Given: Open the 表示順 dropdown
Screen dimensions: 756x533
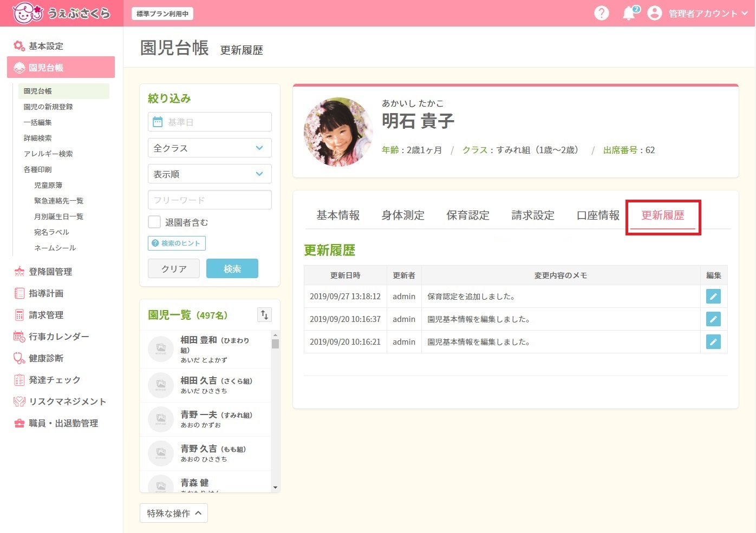Looking at the screenshot, I should (x=210, y=174).
